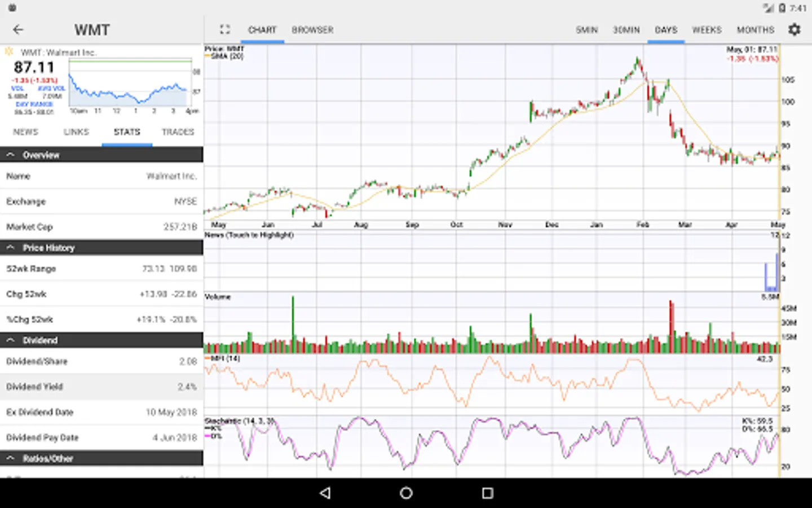Image resolution: width=812 pixels, height=508 pixels.
Task: Select the 30MIN chart interval
Action: [x=626, y=30]
